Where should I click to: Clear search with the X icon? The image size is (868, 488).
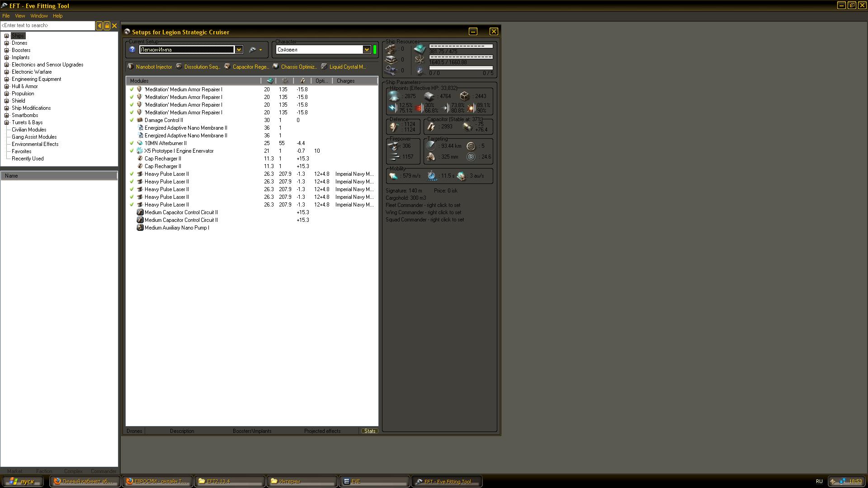click(x=114, y=26)
